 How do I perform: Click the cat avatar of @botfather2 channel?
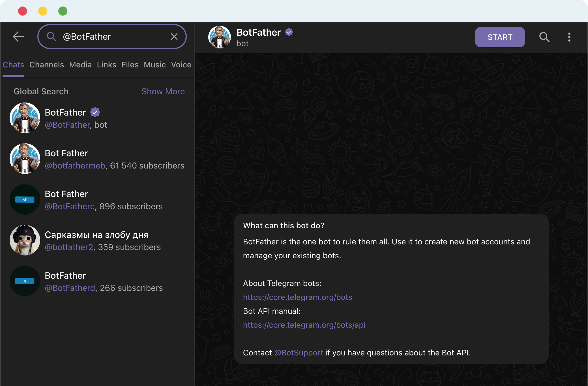tap(25, 240)
